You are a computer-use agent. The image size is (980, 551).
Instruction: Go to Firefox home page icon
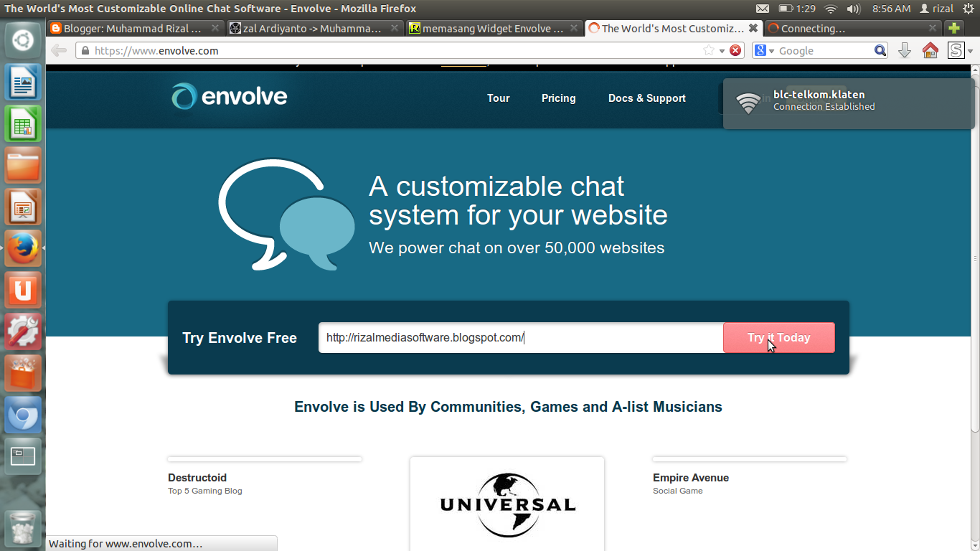click(930, 50)
